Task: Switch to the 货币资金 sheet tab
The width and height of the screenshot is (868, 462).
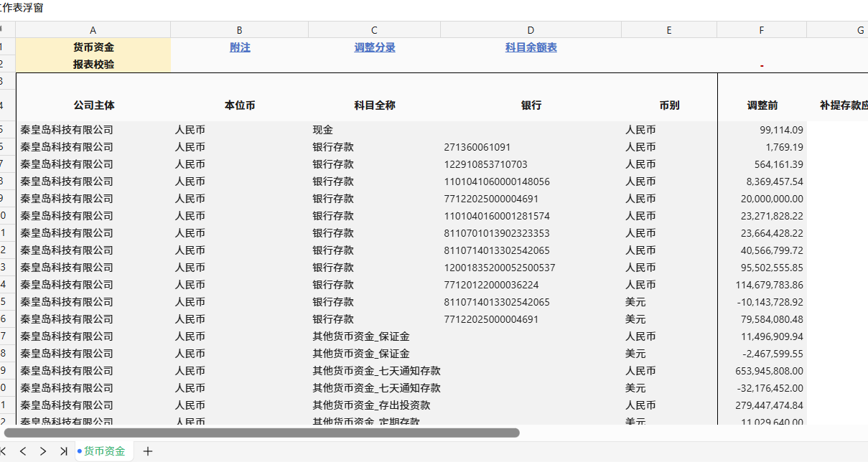Action: (104, 451)
